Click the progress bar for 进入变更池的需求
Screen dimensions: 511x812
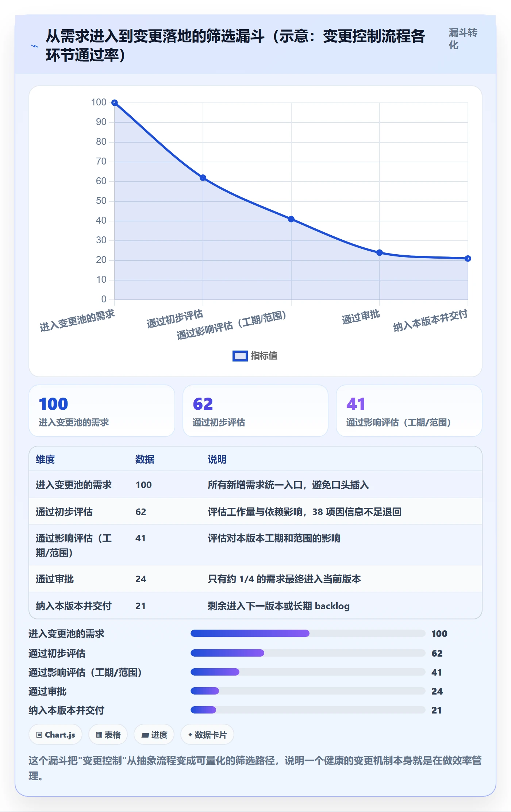click(308, 633)
